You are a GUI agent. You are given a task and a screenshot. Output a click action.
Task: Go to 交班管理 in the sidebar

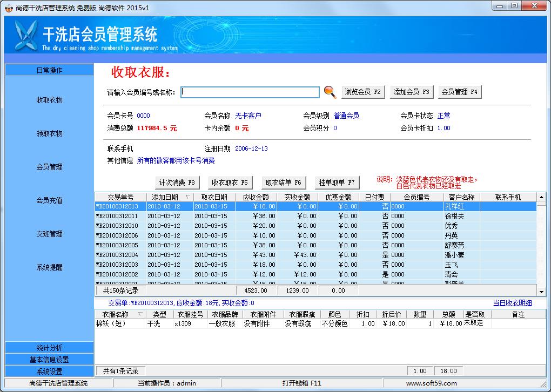click(50, 234)
